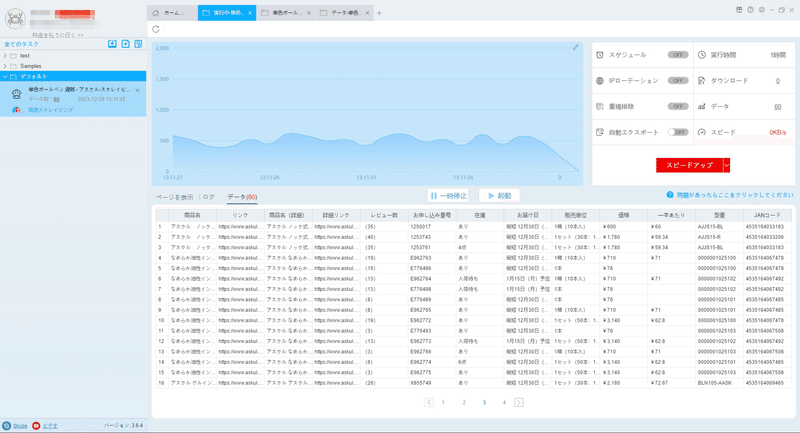Screen dimensions: 800x433
Task: Click the new task plus icon in sidebar
Action: point(126,44)
